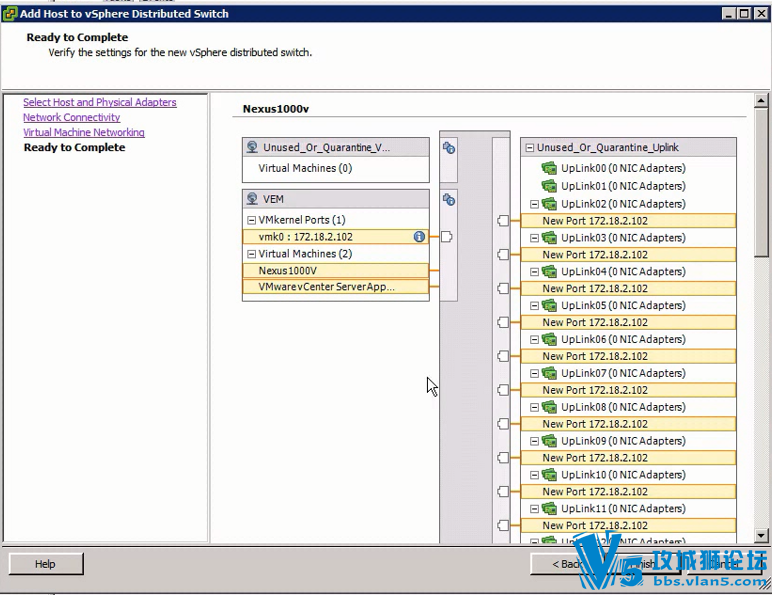Collapse the Unused_Or_Quarantine_Uplink group
Screen dimensions: 772x595
click(x=530, y=148)
